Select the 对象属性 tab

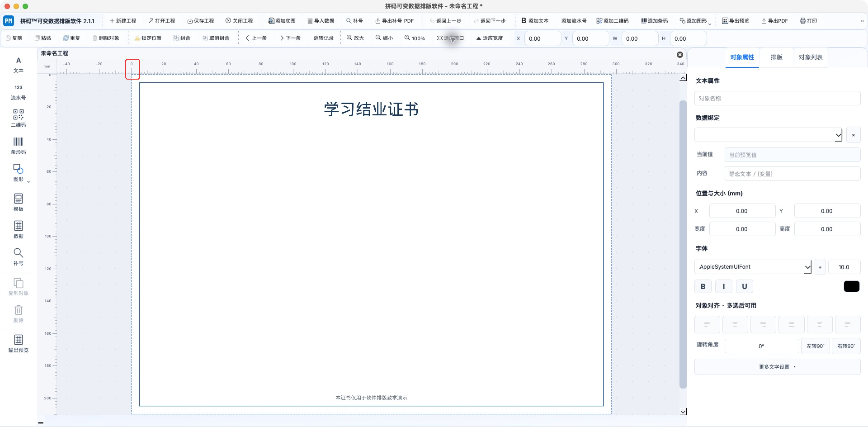click(x=742, y=57)
